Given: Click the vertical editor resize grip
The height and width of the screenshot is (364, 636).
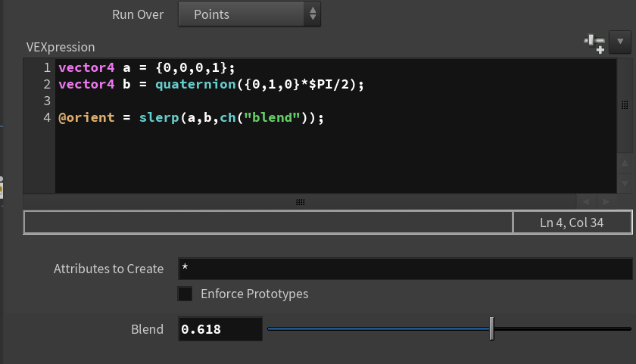Looking at the screenshot, I should tap(625, 105).
